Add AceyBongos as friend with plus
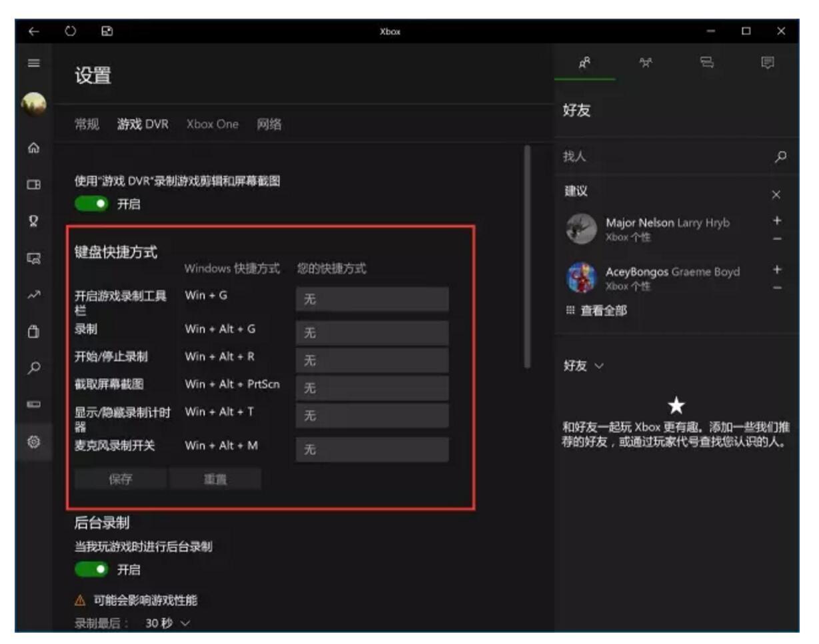Viewport: 819px width, 644px height. tap(777, 270)
